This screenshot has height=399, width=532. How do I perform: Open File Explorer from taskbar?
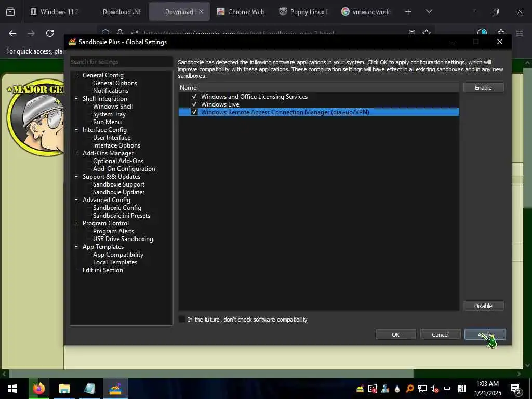(64, 389)
